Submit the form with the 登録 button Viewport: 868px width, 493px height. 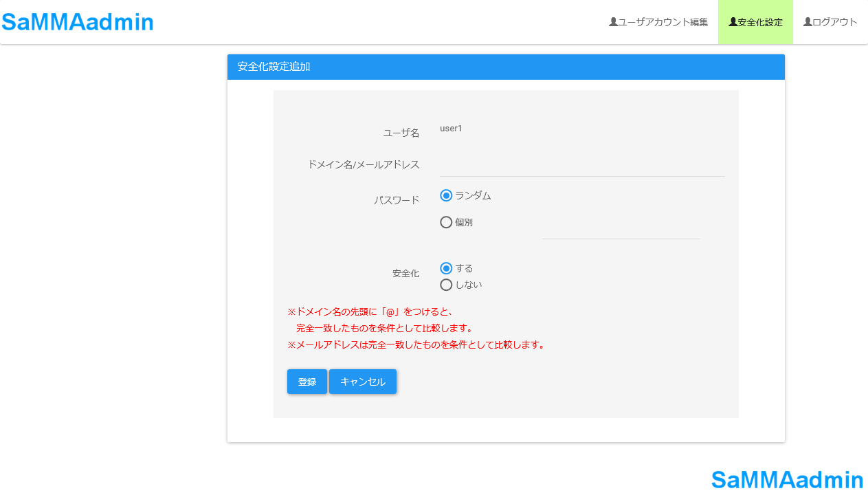(x=307, y=382)
